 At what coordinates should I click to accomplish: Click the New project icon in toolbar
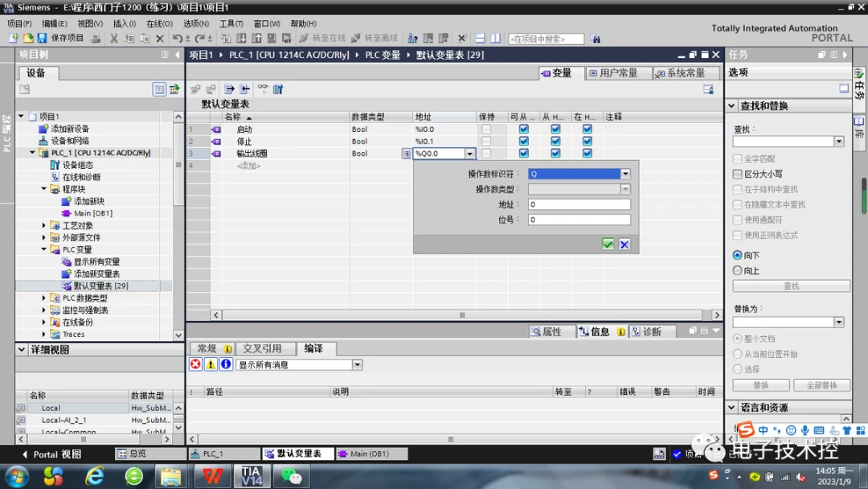point(14,38)
